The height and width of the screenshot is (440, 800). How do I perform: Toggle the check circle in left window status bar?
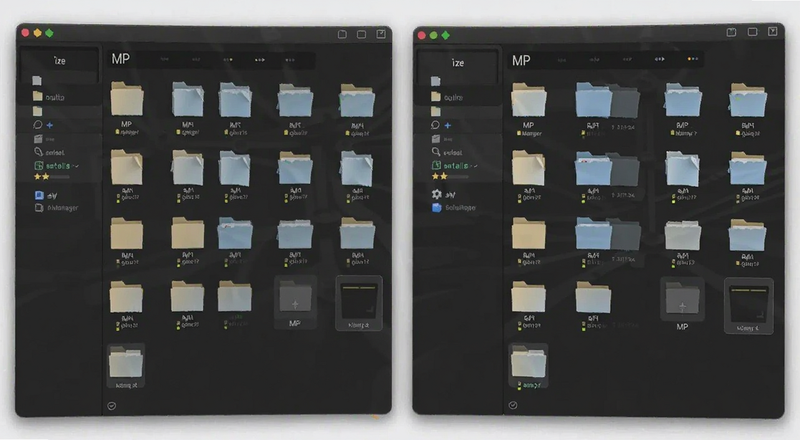[112, 406]
